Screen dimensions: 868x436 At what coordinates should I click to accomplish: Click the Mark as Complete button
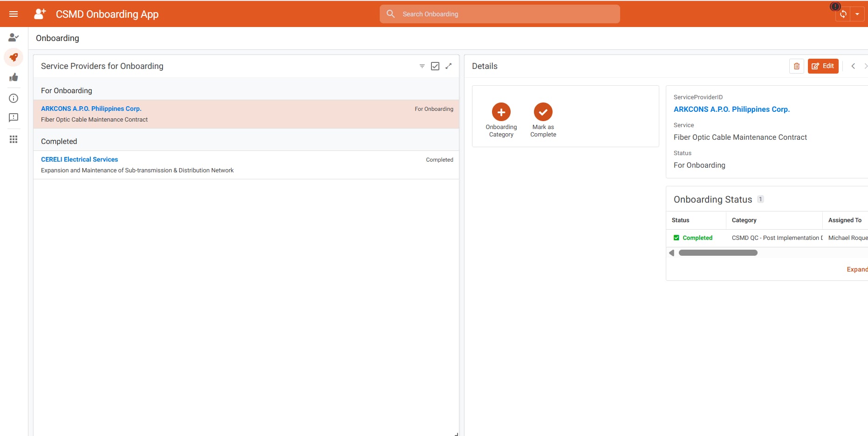(x=543, y=112)
